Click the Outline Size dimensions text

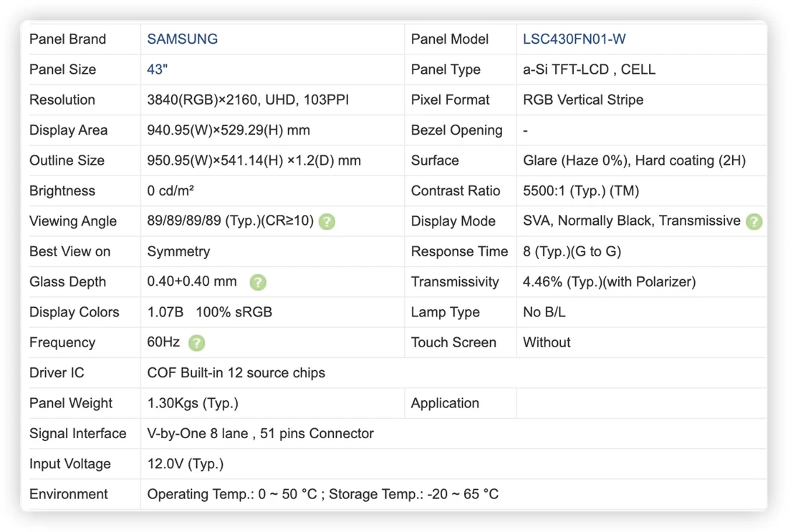pyautogui.click(x=254, y=161)
